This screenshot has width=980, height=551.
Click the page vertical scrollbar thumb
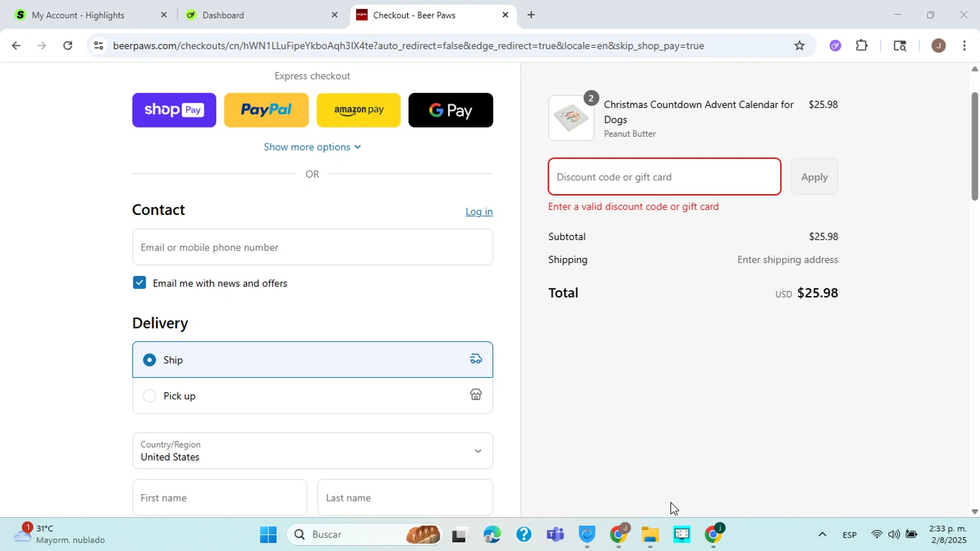point(974,146)
